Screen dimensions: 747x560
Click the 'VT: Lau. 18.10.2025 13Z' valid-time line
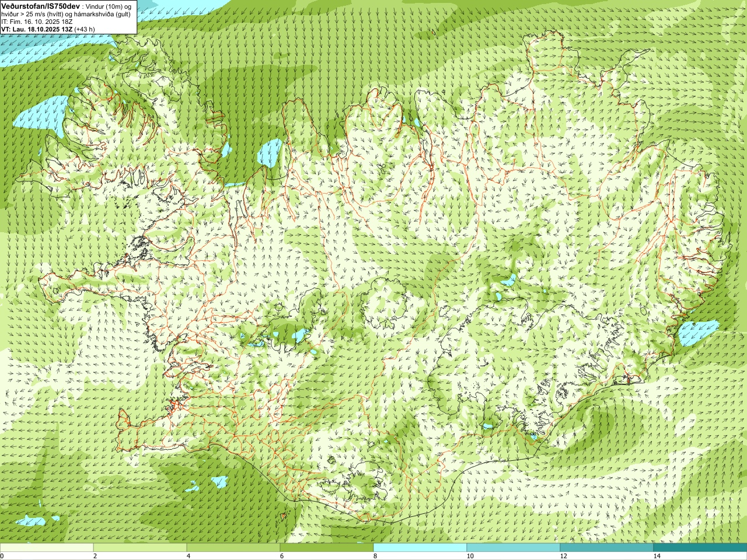pos(37,29)
